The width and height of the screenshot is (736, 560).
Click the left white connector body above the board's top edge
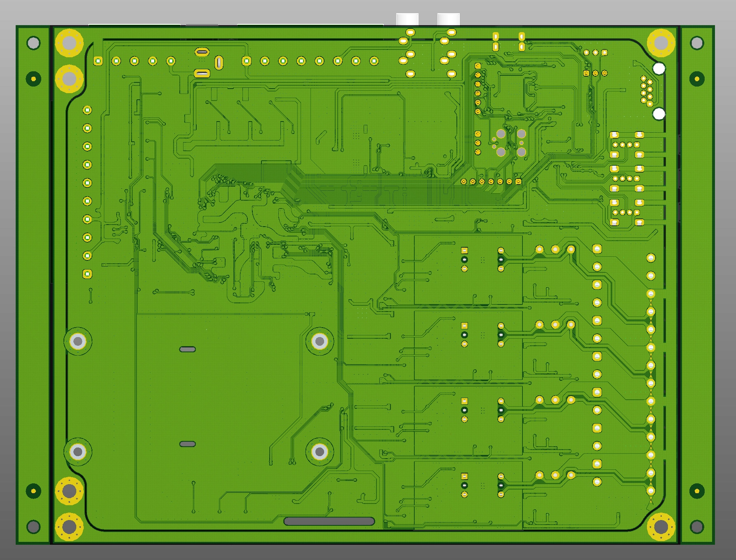coord(407,19)
